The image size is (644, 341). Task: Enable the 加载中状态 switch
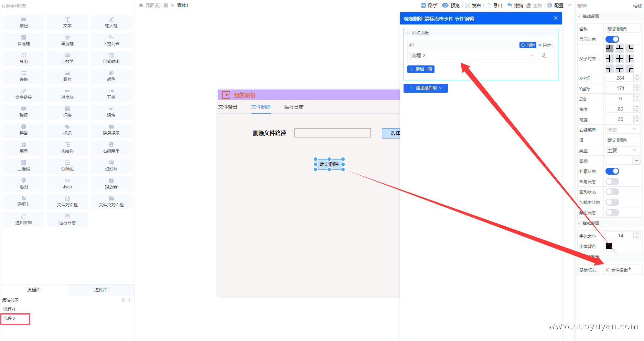pos(612,202)
